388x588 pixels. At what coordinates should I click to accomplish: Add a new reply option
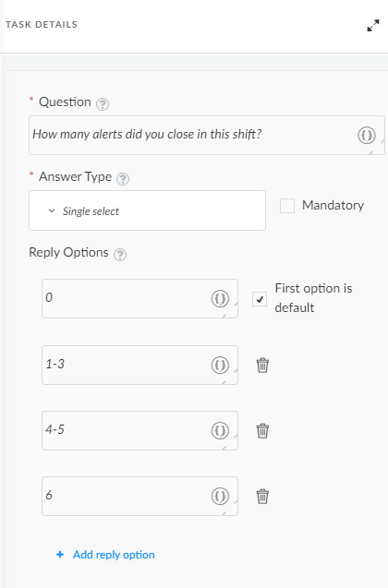[105, 555]
